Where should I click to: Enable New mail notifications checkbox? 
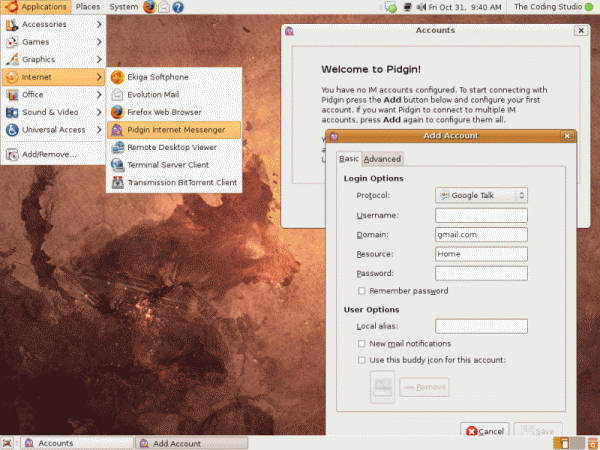362,344
